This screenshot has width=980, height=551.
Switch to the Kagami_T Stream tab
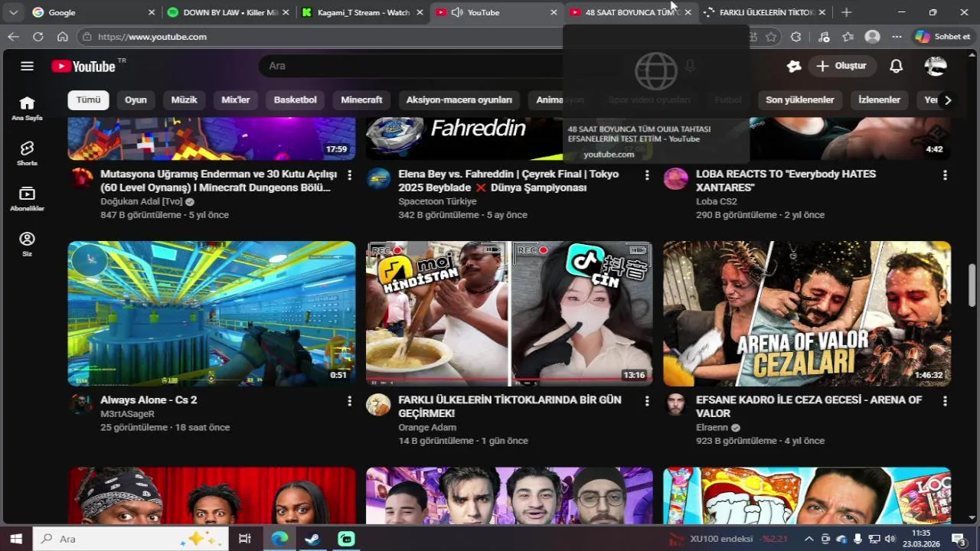[363, 12]
